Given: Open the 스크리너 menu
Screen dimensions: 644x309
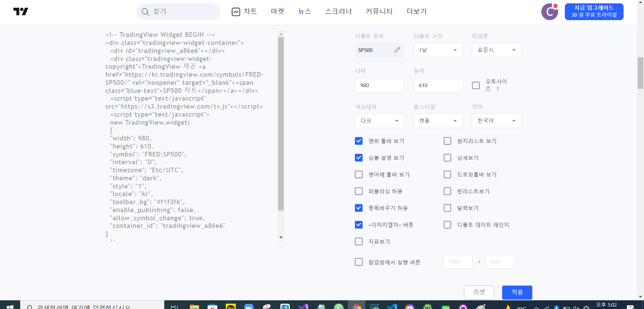Looking at the screenshot, I should pos(338,12).
